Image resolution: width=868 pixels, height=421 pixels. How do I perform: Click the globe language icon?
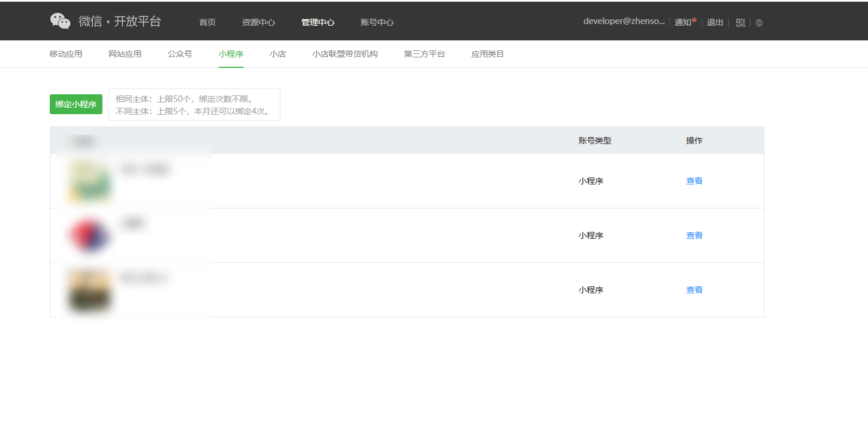759,23
